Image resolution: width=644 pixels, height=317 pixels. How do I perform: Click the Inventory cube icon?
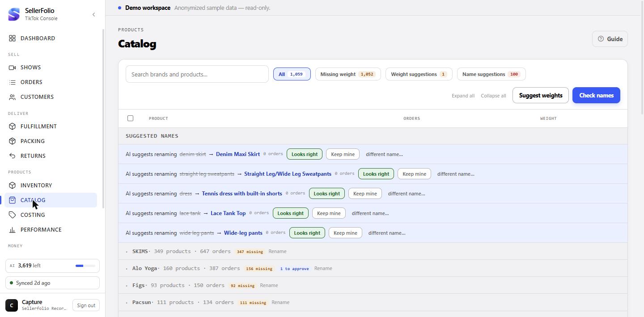[13, 186]
